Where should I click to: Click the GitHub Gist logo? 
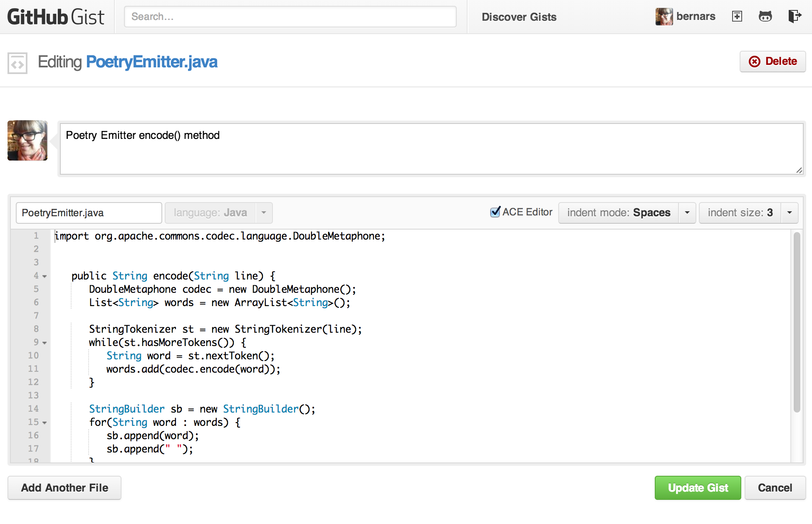tap(56, 17)
